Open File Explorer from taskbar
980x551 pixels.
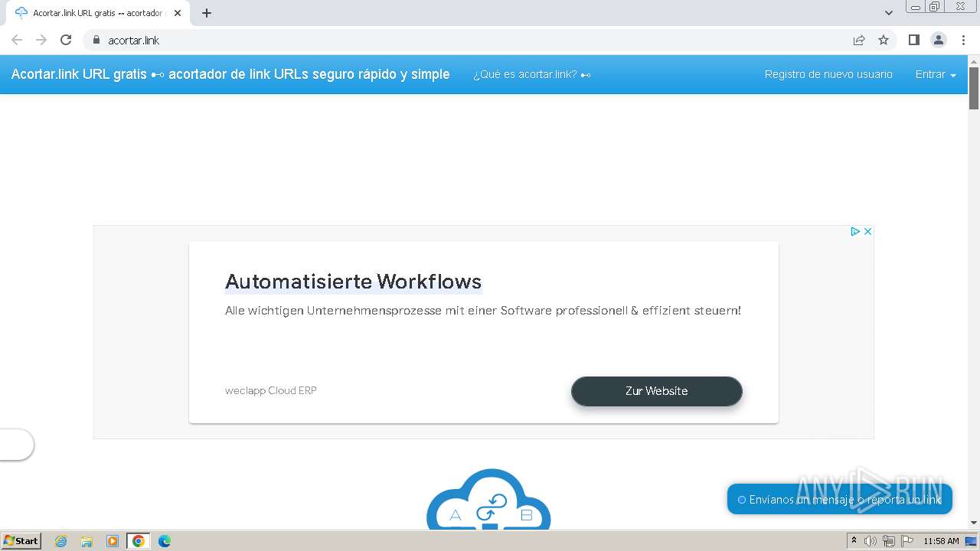tap(87, 541)
